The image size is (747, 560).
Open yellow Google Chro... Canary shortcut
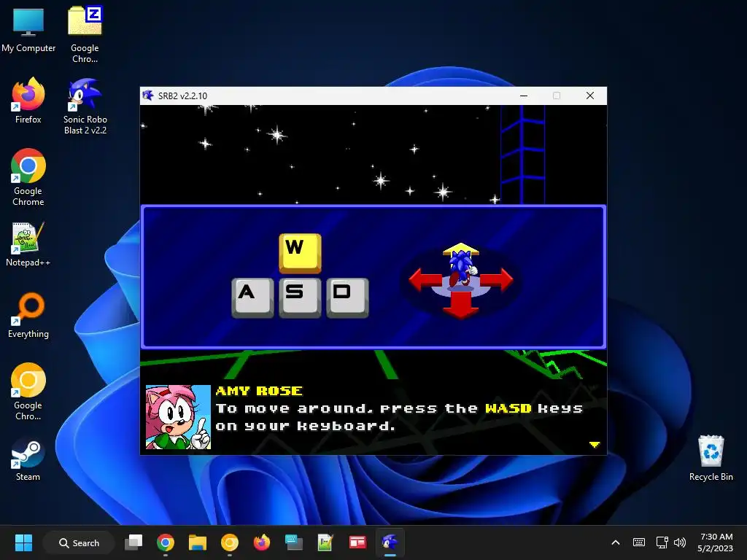click(28, 392)
